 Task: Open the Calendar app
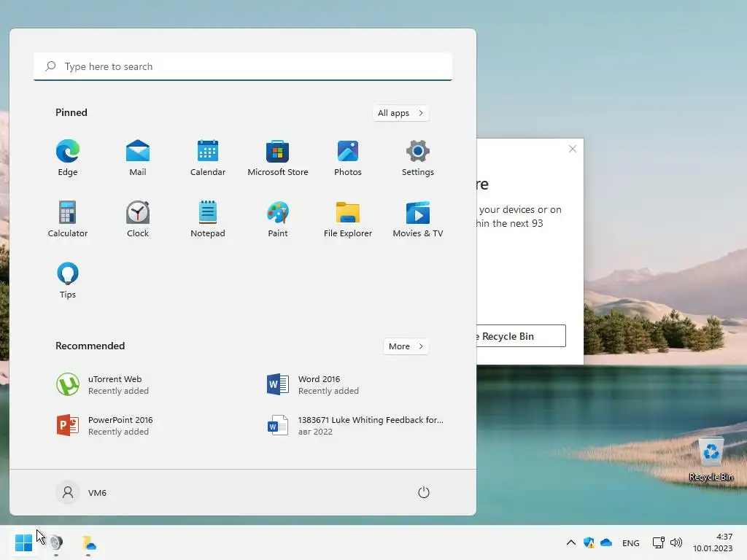(208, 157)
